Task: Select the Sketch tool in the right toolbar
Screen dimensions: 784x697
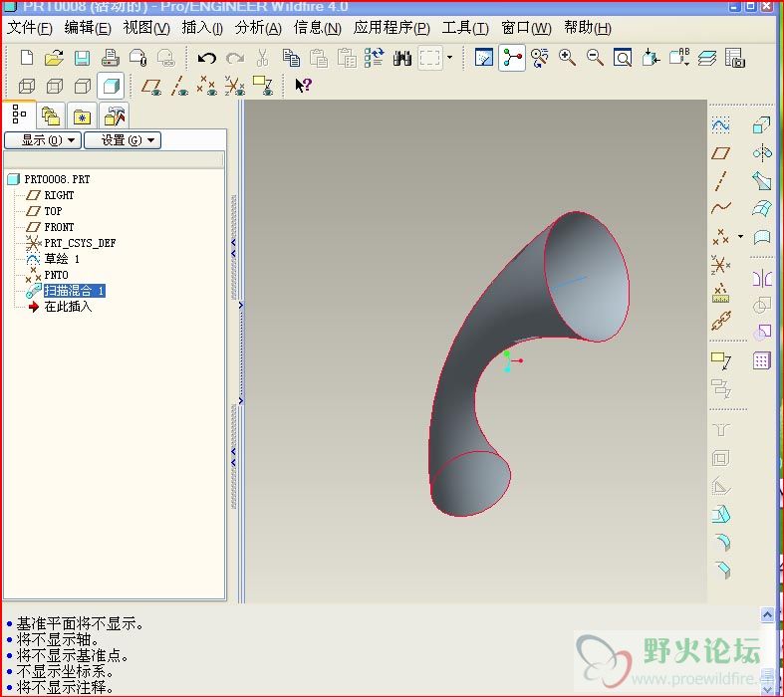Action: (x=720, y=124)
